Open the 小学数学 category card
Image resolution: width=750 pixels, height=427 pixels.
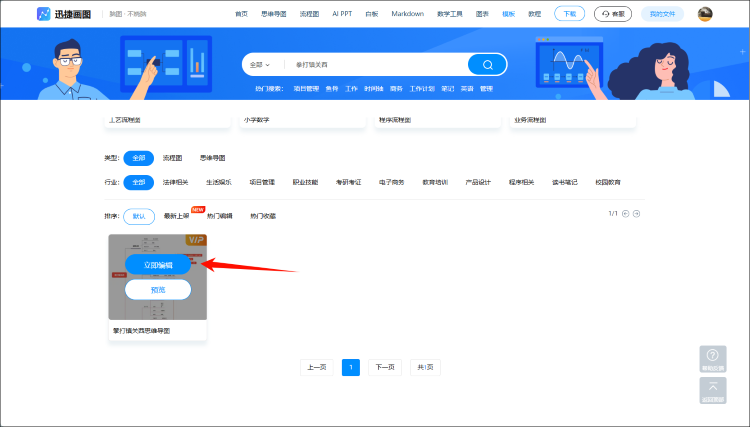(x=302, y=120)
